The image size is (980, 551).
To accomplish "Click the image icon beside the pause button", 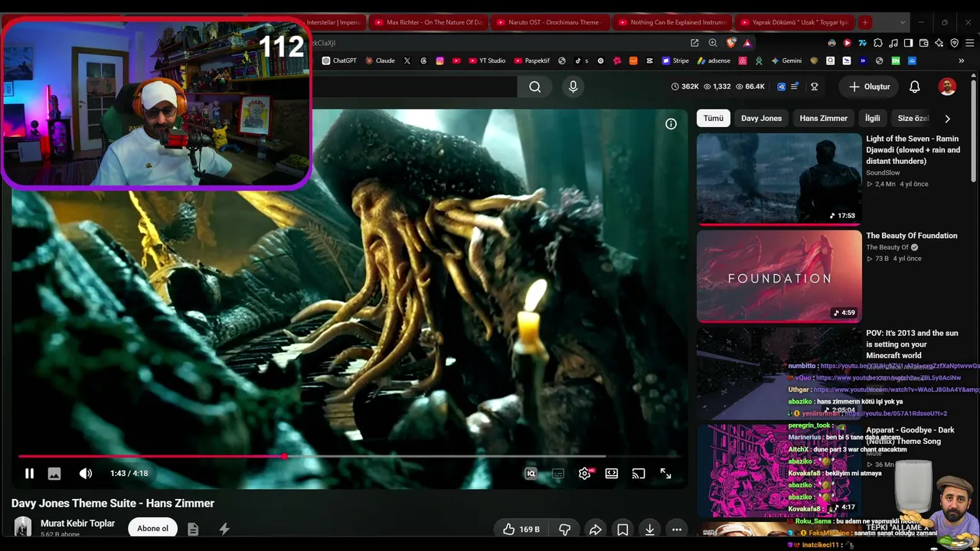I will click(54, 474).
